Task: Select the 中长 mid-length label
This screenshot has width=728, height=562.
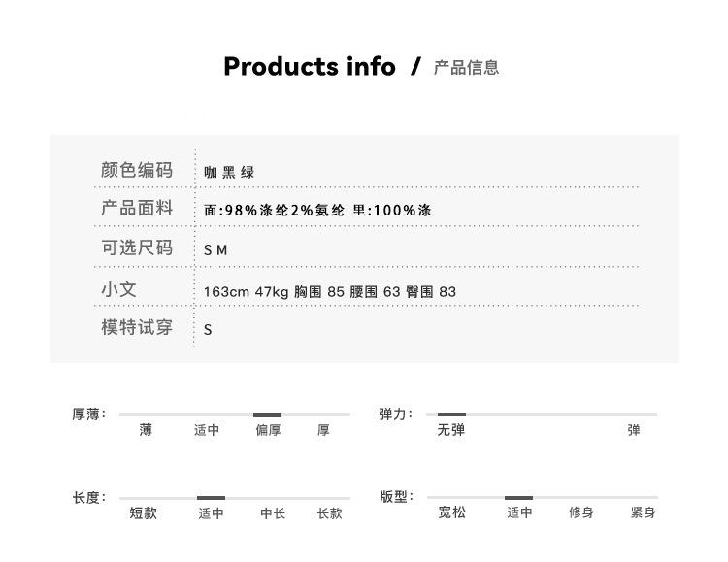Action: click(x=273, y=513)
